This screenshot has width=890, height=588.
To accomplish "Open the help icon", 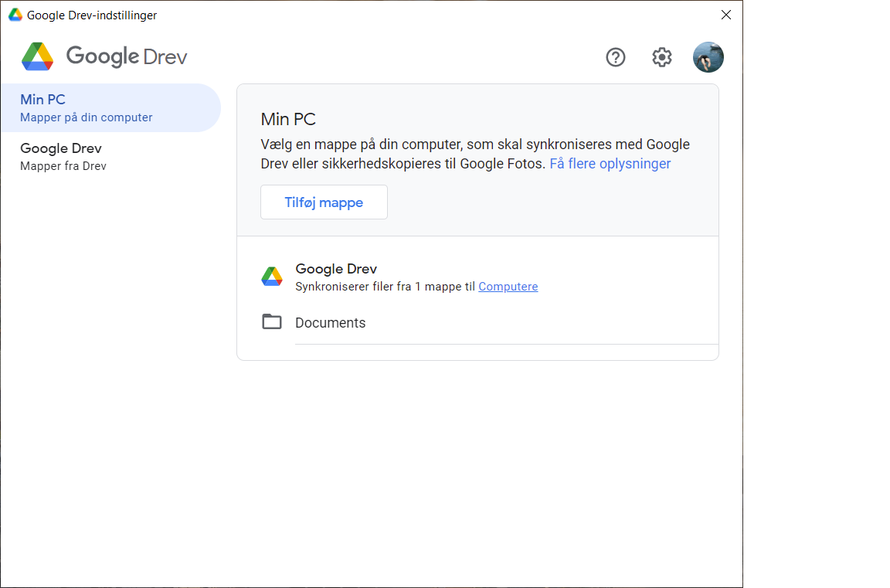I will tap(615, 57).
